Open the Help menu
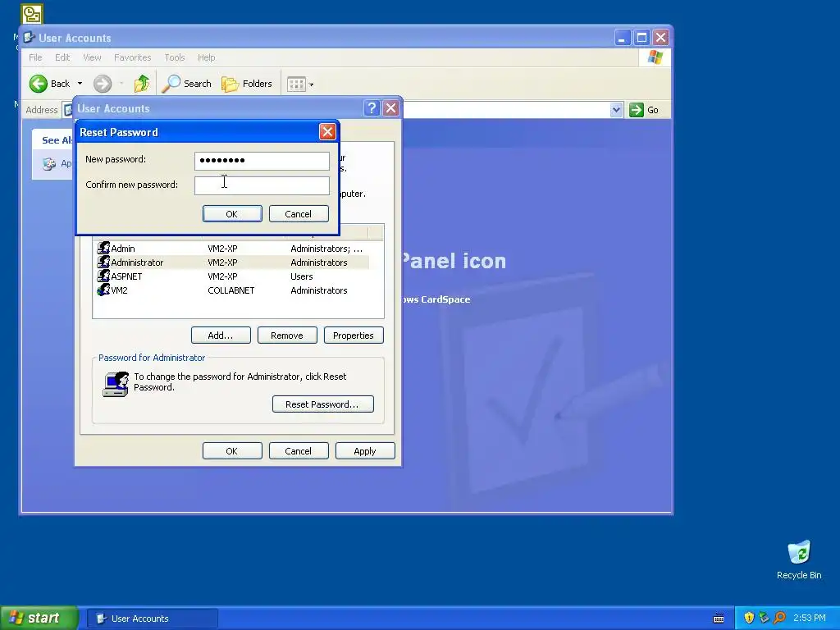 pos(206,57)
